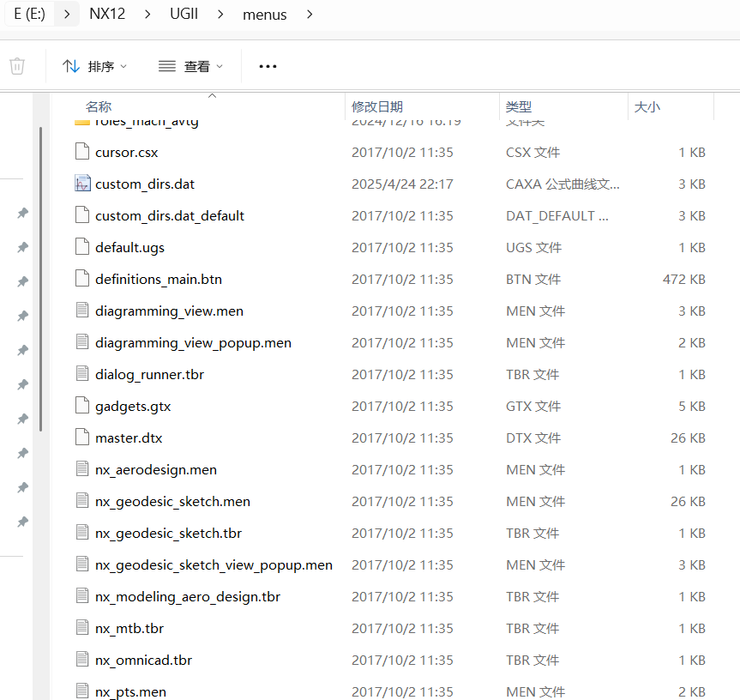Select file name default.ugs
740x700 pixels.
[x=129, y=248]
